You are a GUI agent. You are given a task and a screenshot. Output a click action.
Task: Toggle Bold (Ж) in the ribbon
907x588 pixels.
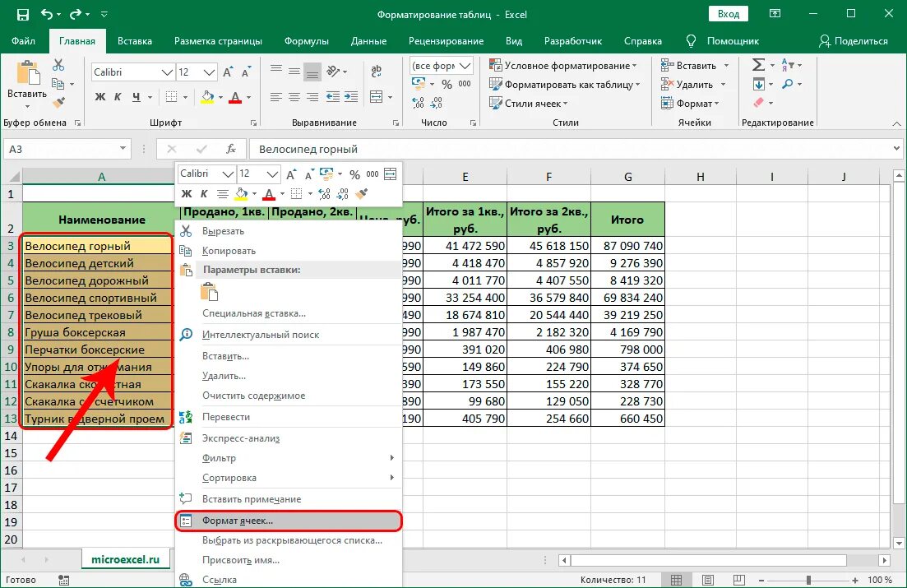[x=100, y=97]
